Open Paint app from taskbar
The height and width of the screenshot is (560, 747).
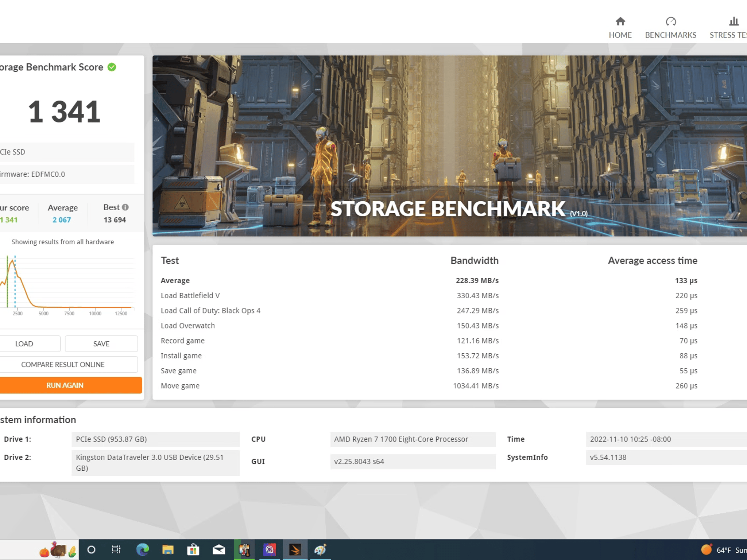click(x=320, y=549)
